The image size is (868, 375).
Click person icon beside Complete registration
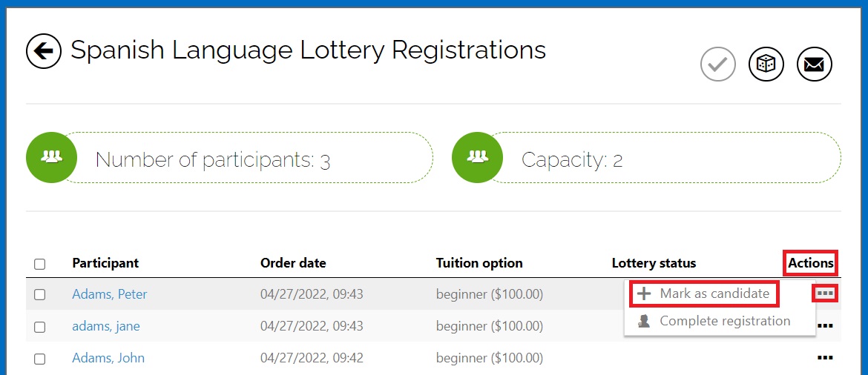click(x=645, y=322)
